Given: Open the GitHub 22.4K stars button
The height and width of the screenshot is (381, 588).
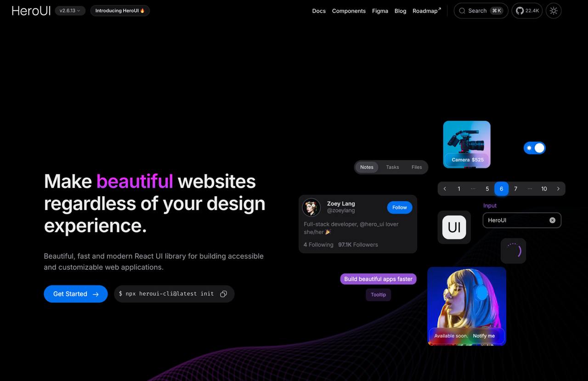Looking at the screenshot, I should tap(527, 11).
